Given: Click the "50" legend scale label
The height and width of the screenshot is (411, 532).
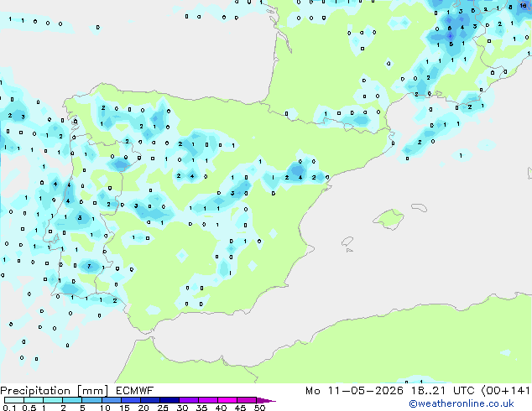Looking at the screenshot, I should point(259,408).
